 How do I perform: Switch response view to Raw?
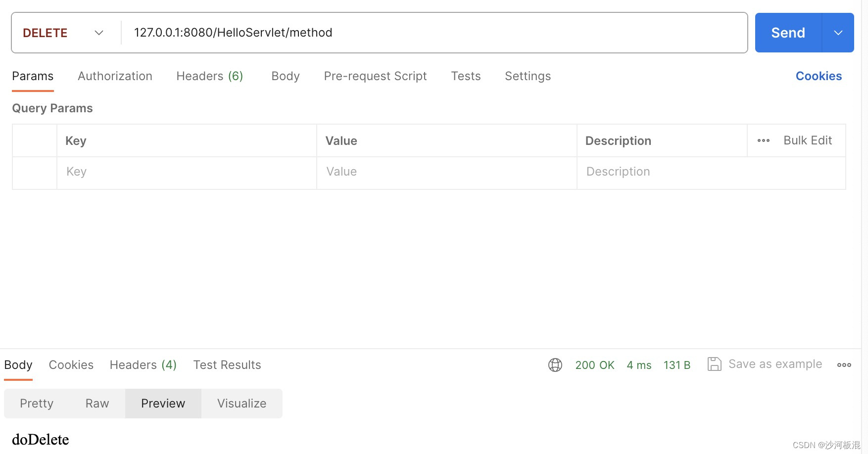click(x=96, y=403)
